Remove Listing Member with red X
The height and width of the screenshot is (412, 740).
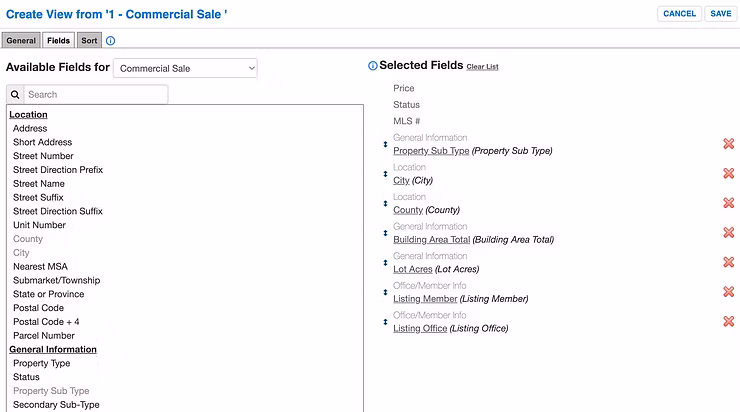[x=729, y=292]
